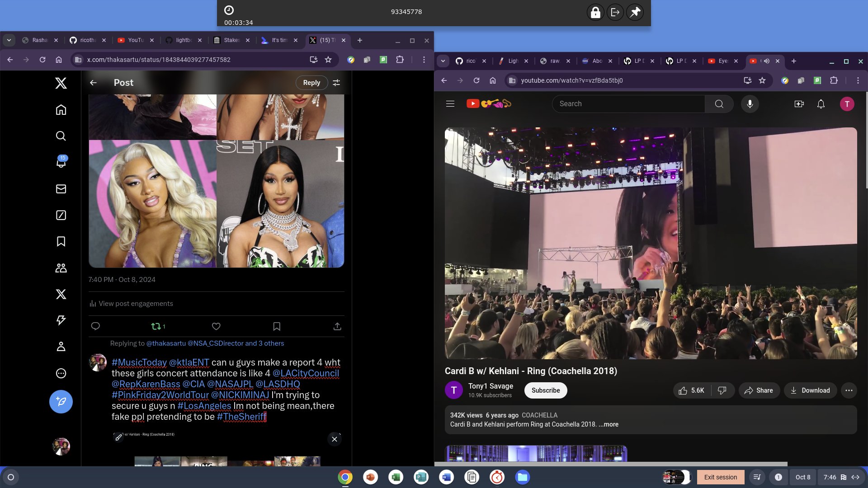
Task: Open the @thakasartu reply-to link
Action: coord(166,343)
